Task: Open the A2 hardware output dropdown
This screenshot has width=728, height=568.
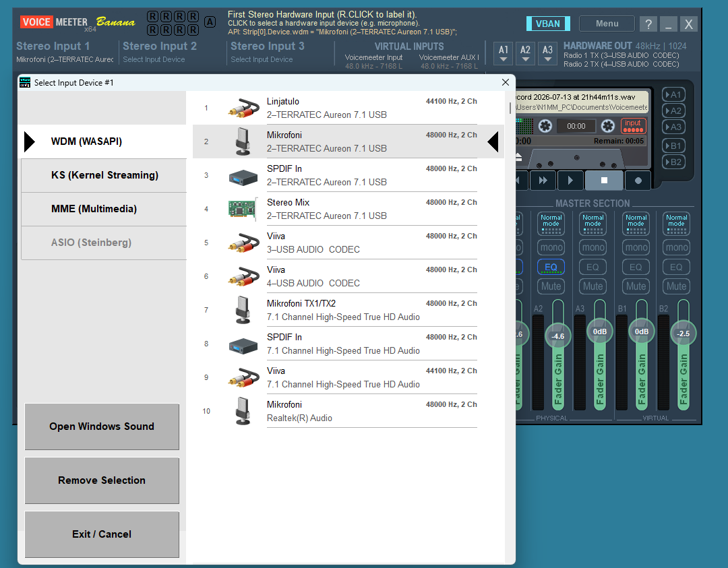Action: point(525,53)
